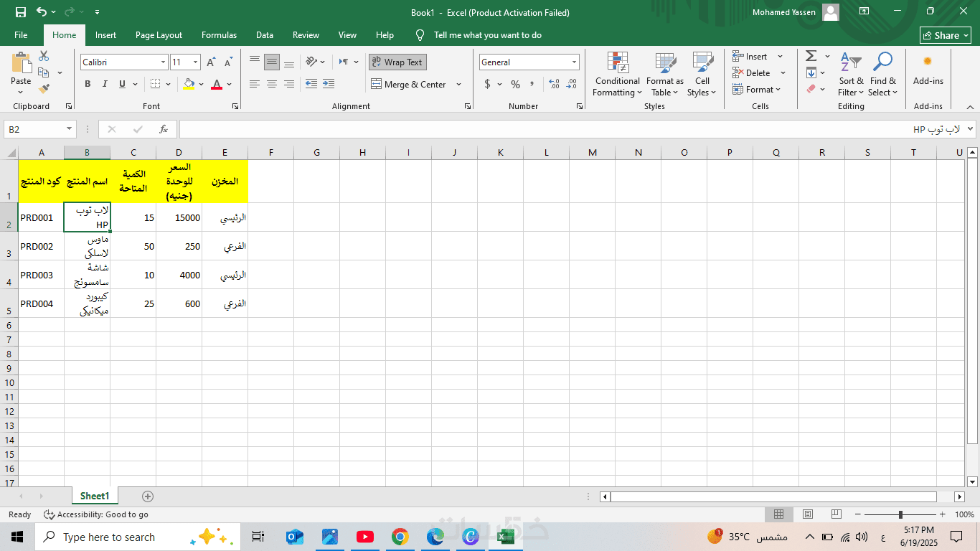Apply the red Font Color swatch
This screenshot has width=980, height=551.
coord(217,85)
